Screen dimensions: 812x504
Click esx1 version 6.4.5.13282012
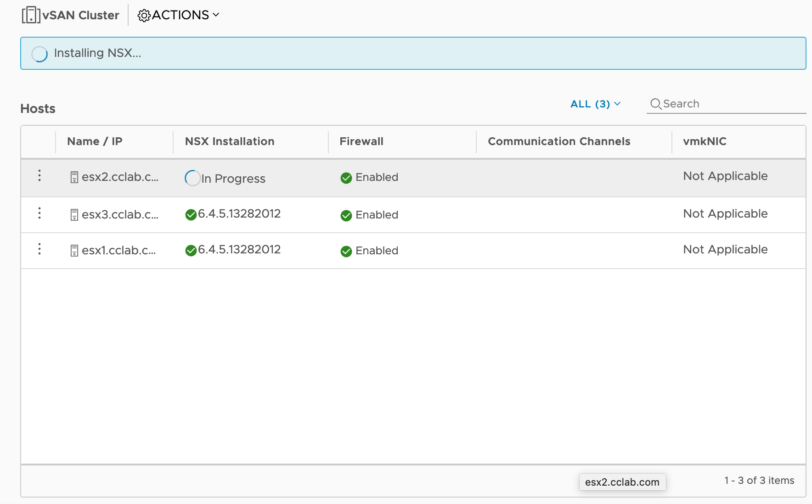(239, 249)
